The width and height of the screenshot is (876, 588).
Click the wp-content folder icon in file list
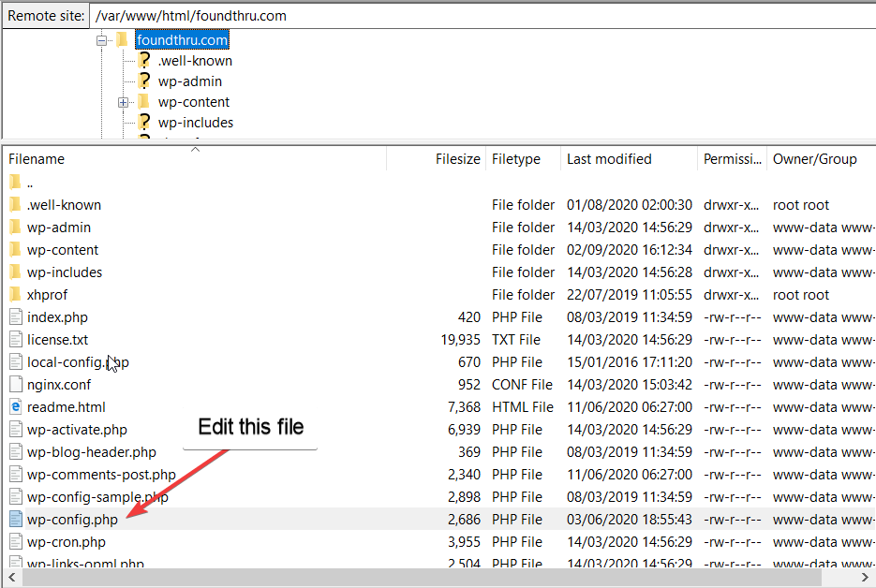[15, 249]
